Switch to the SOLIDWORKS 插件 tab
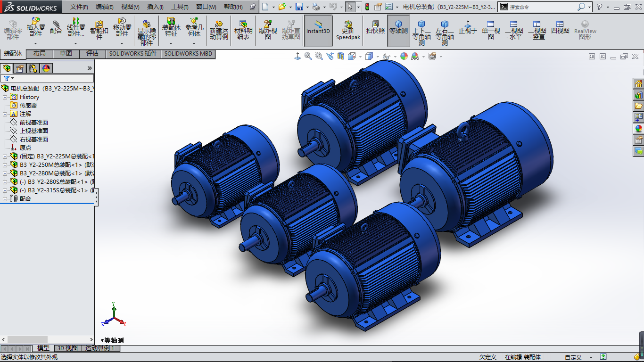The image size is (644, 362). click(x=133, y=54)
